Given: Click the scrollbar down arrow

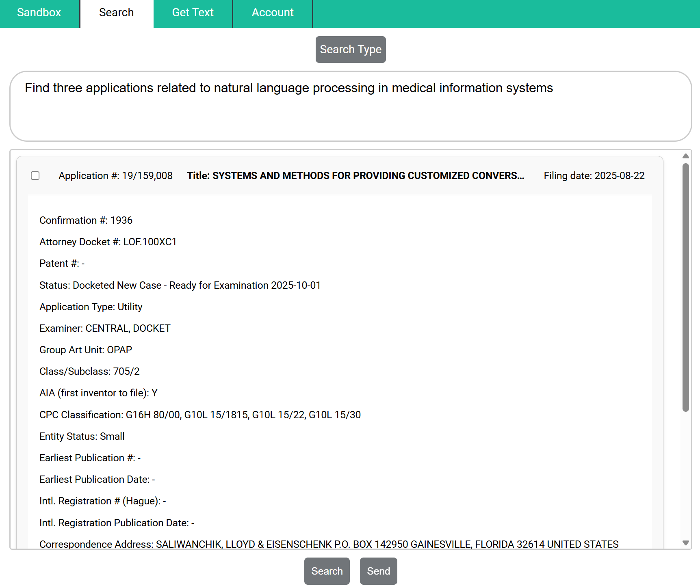Looking at the screenshot, I should pyautogui.click(x=685, y=543).
